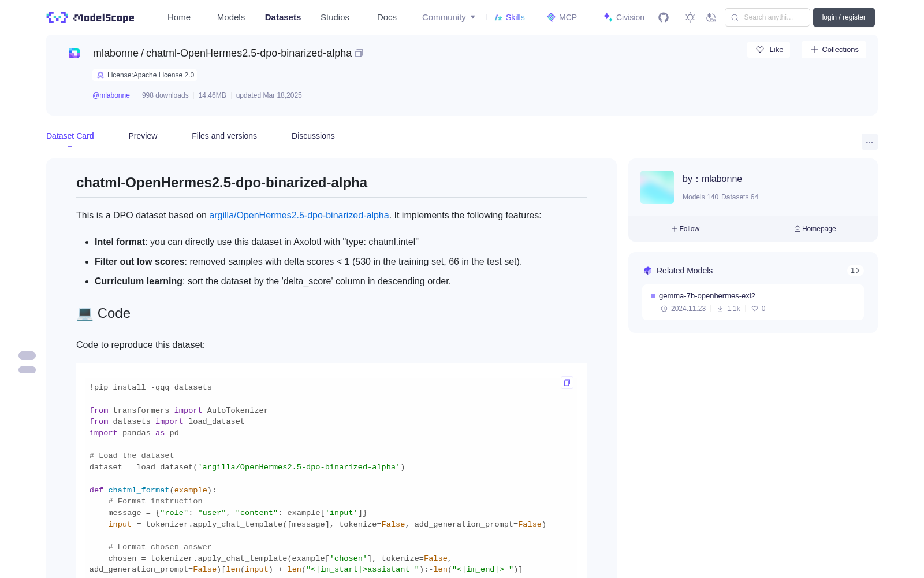Click the mlabonne namespace in title
This screenshot has width=924, height=578.
point(115,53)
